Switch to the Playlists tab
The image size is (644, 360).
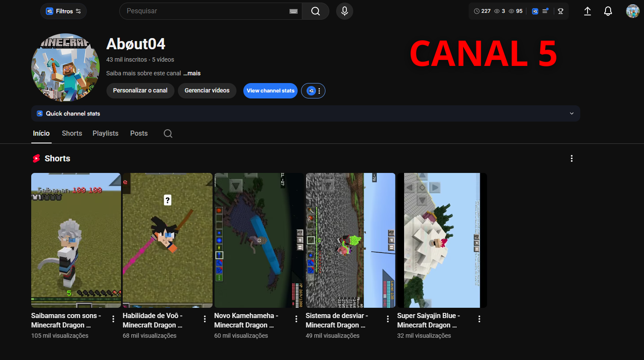[105, 134]
